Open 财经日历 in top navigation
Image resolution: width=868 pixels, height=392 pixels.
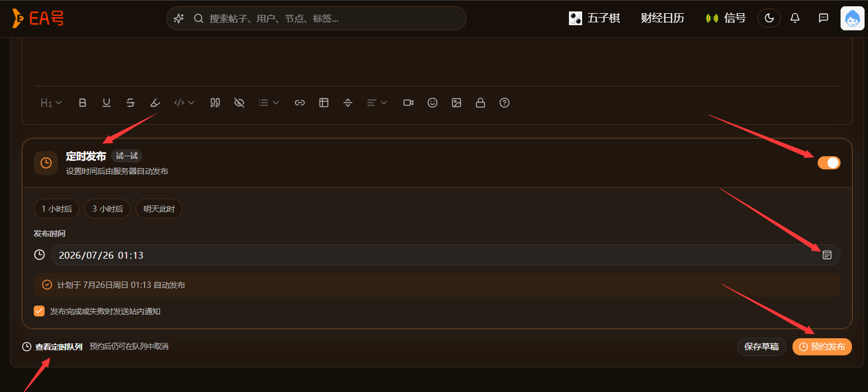663,18
